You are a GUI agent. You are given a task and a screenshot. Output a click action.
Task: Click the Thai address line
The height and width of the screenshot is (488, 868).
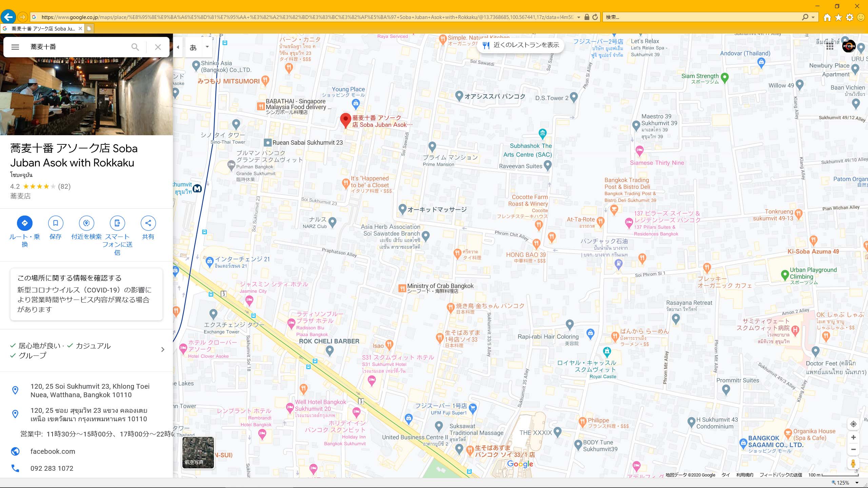pyautogui.click(x=89, y=414)
